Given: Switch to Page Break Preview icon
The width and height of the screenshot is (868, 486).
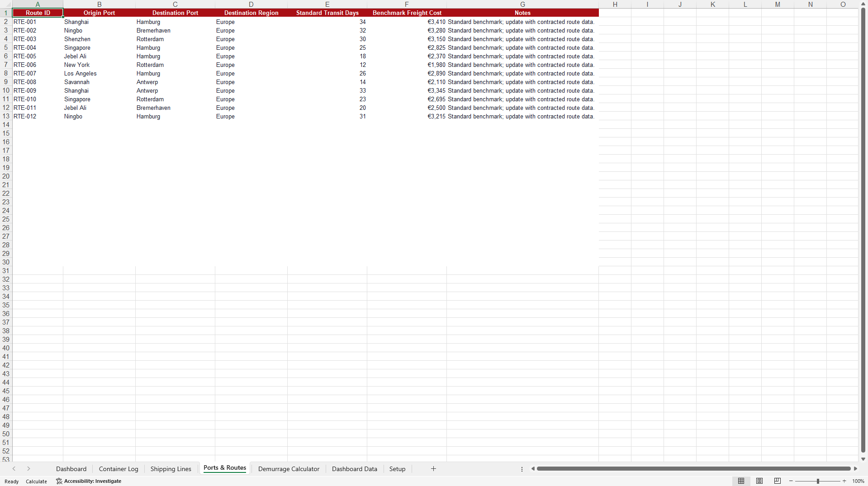Looking at the screenshot, I should click(778, 481).
